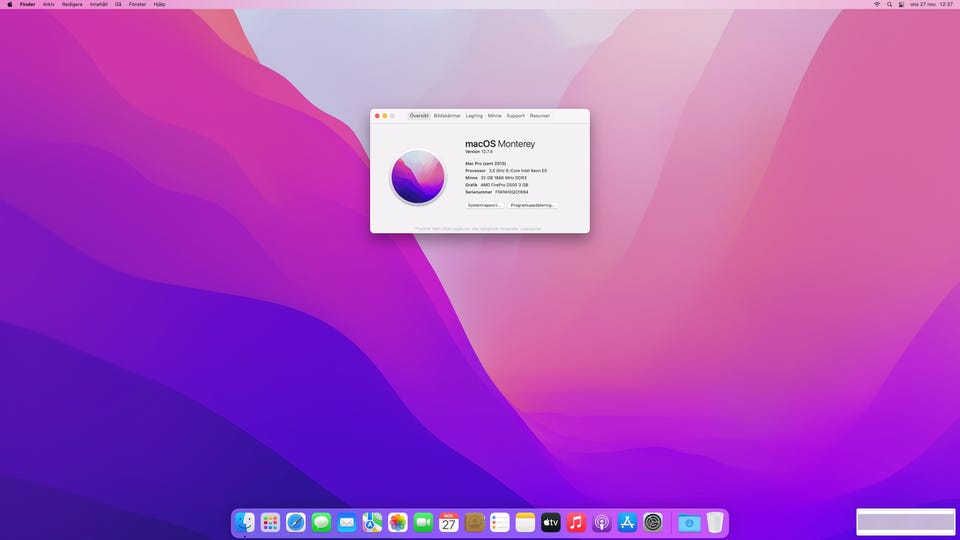The height and width of the screenshot is (540, 960).
Task: Click the Wi-Fi status icon
Action: point(877,4)
